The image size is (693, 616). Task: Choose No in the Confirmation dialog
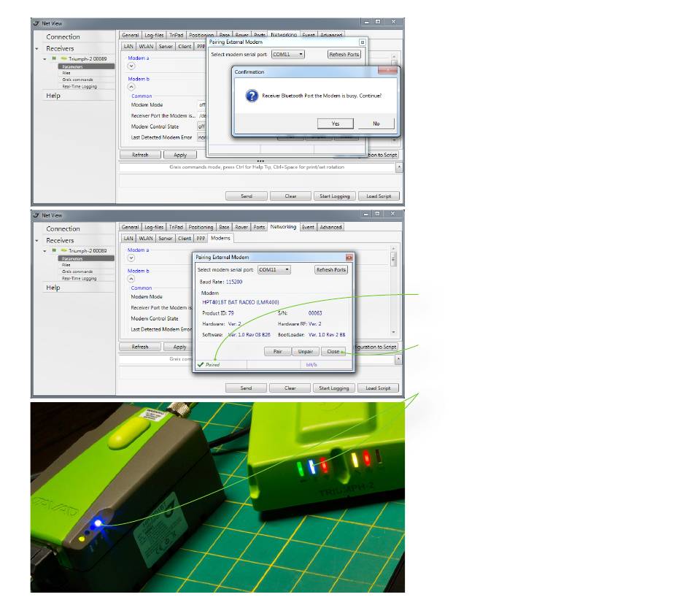pyautogui.click(x=376, y=123)
